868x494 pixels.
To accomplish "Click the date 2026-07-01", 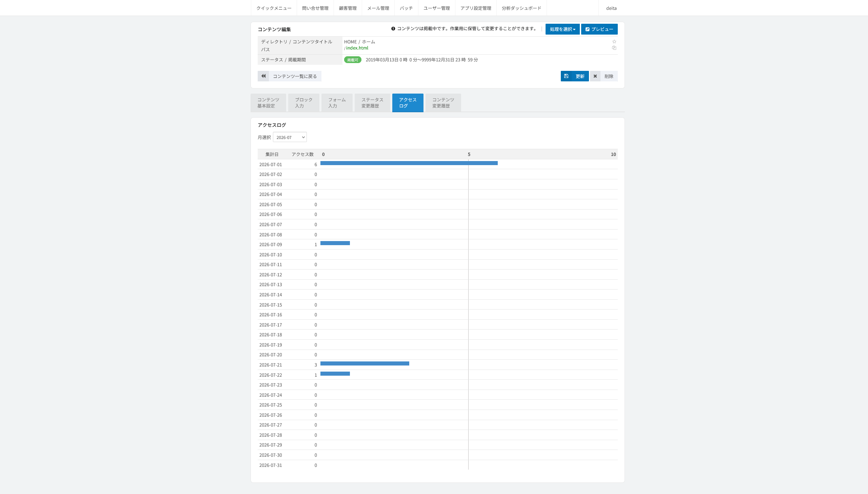I will 270,164.
